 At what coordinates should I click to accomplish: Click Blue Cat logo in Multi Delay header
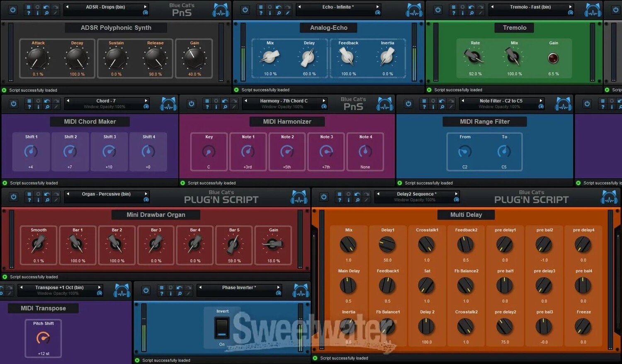(609, 197)
